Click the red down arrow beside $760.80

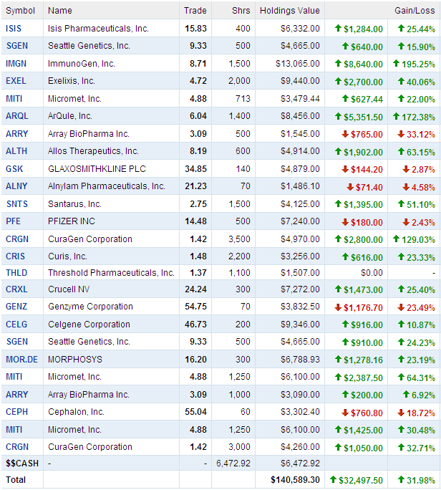(x=345, y=413)
